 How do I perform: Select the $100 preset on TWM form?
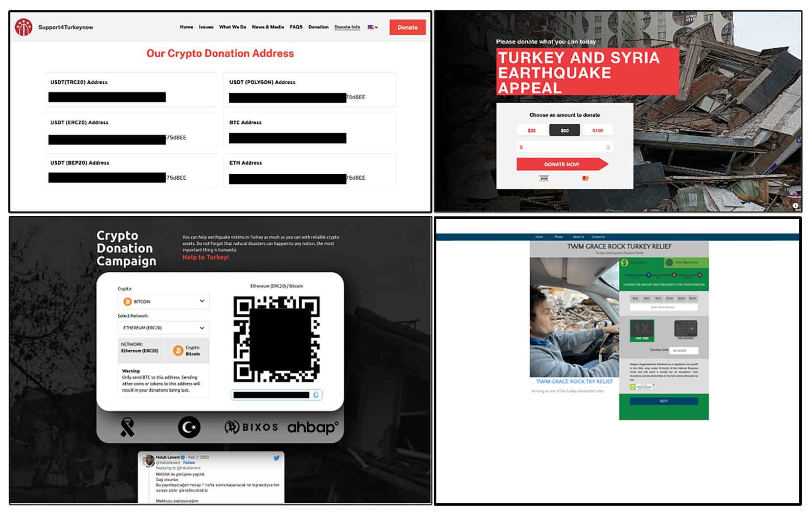tap(670, 299)
